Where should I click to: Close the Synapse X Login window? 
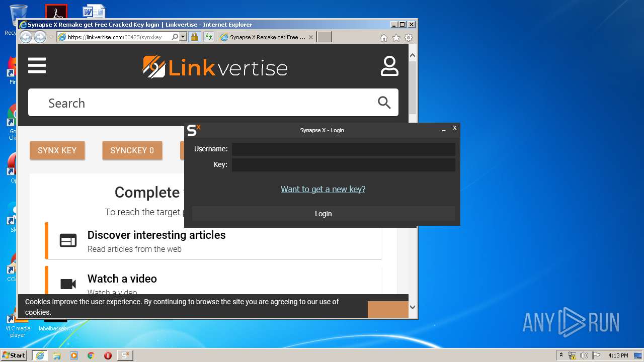point(454,128)
